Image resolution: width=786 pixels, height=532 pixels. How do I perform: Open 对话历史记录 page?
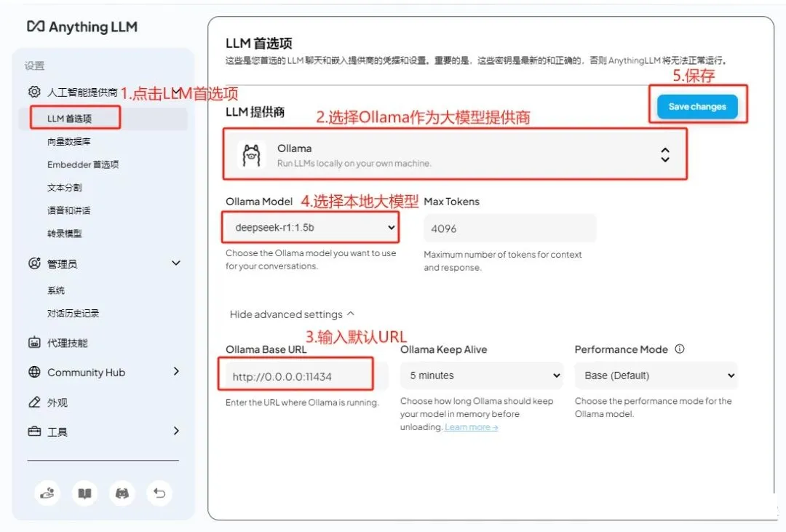74,314
